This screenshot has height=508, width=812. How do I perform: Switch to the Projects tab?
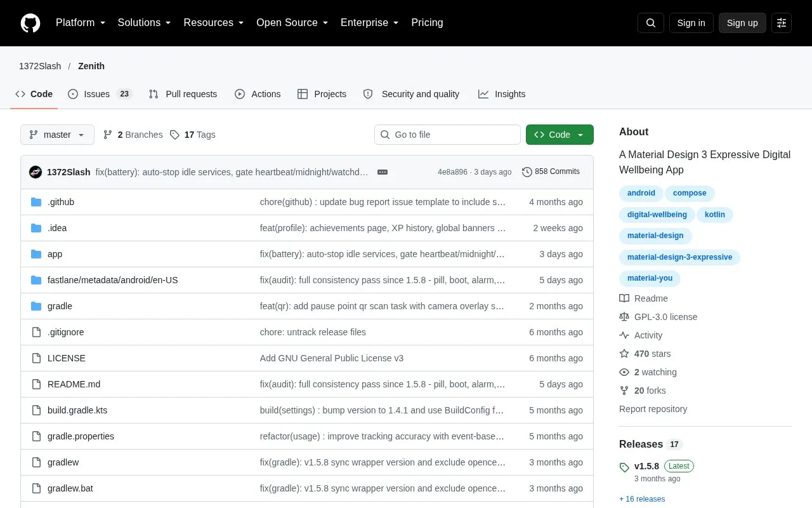[322, 94]
